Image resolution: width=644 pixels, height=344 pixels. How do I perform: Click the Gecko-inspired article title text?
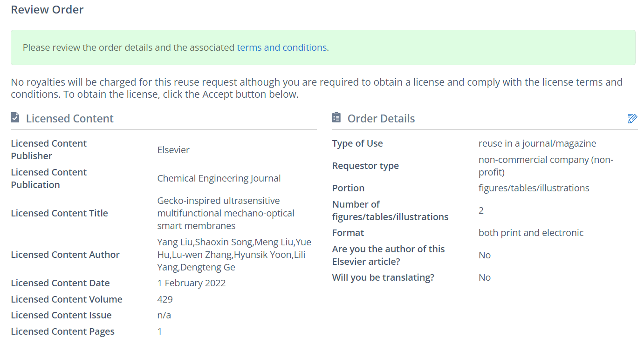click(226, 213)
